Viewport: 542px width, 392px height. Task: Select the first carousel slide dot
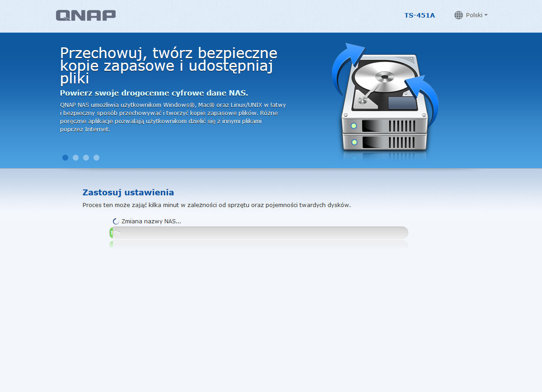pyautogui.click(x=65, y=157)
